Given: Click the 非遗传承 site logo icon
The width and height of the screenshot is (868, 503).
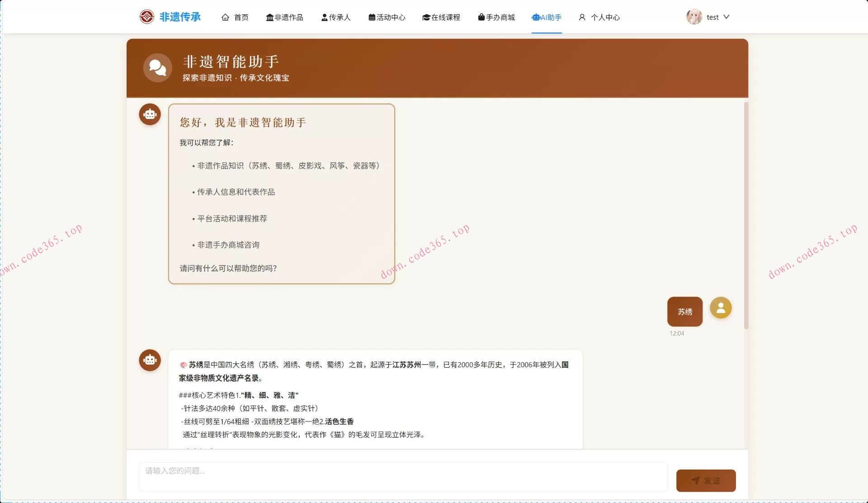Looking at the screenshot, I should point(147,17).
